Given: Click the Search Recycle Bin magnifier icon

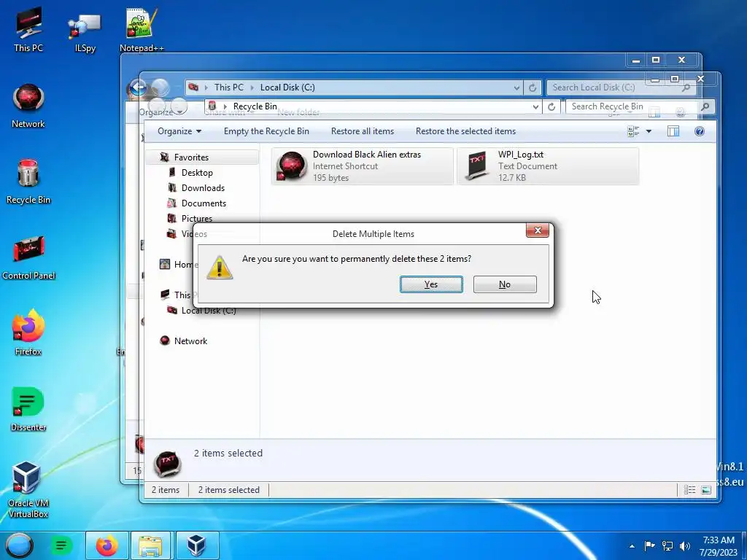Looking at the screenshot, I should [705, 106].
